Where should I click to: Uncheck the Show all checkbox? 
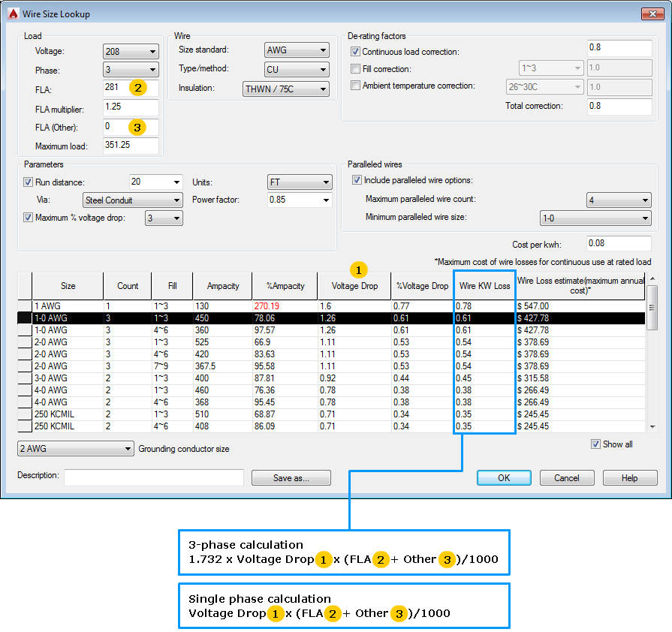pyautogui.click(x=595, y=444)
